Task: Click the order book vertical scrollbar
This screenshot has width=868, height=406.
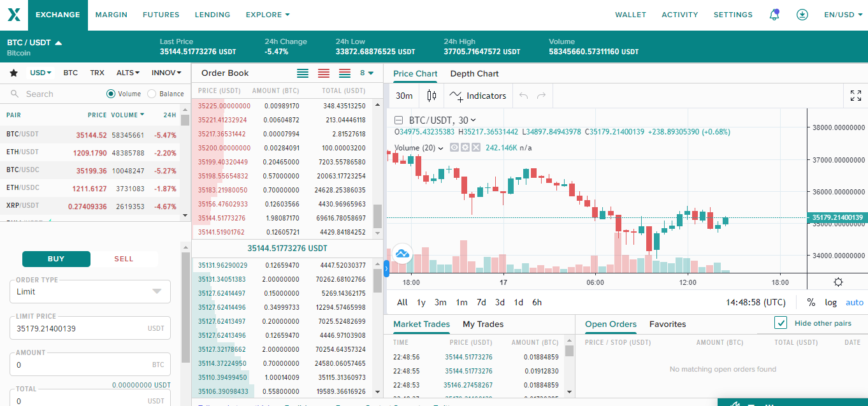Action: [377, 217]
